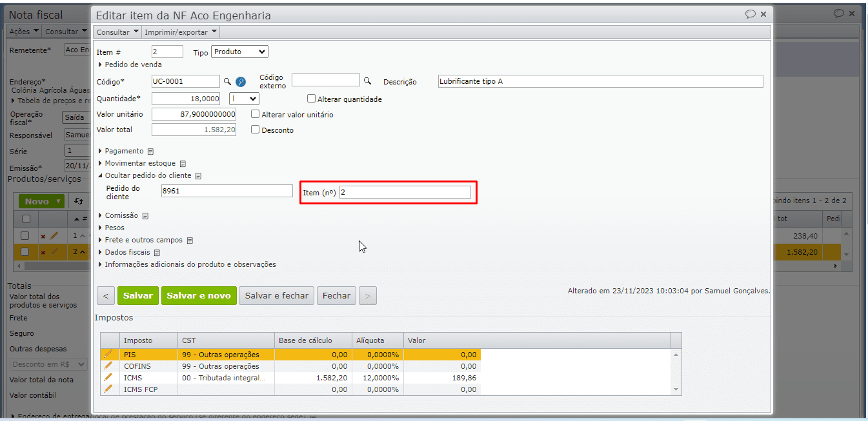
Task: Click the note icon next to Dados fiscais
Action: pyautogui.click(x=157, y=253)
